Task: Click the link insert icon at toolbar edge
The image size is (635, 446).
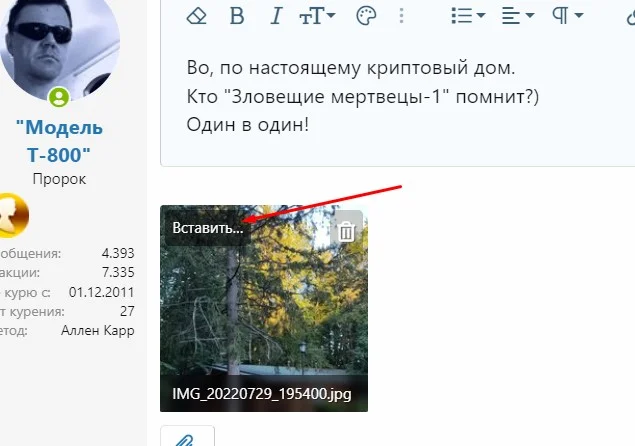Action: [631, 16]
